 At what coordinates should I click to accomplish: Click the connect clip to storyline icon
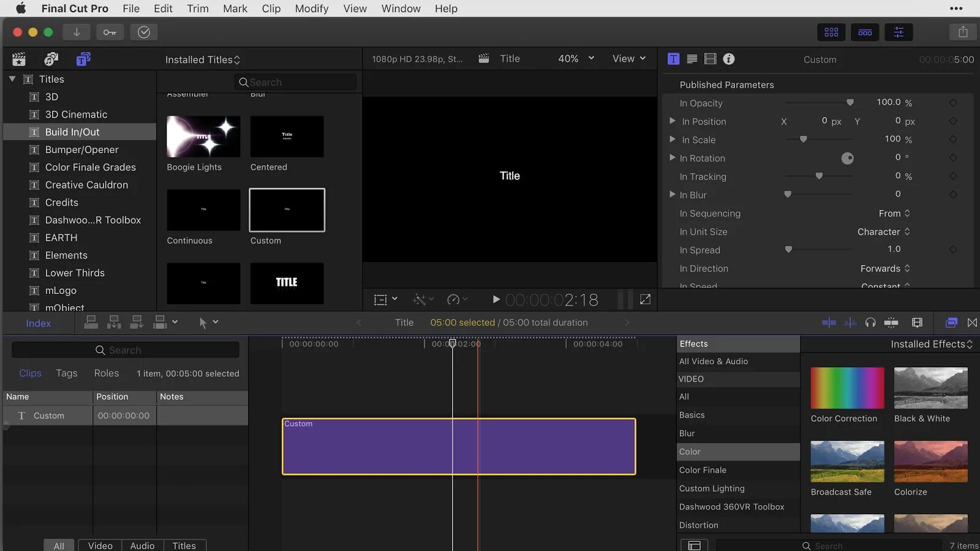click(x=91, y=322)
